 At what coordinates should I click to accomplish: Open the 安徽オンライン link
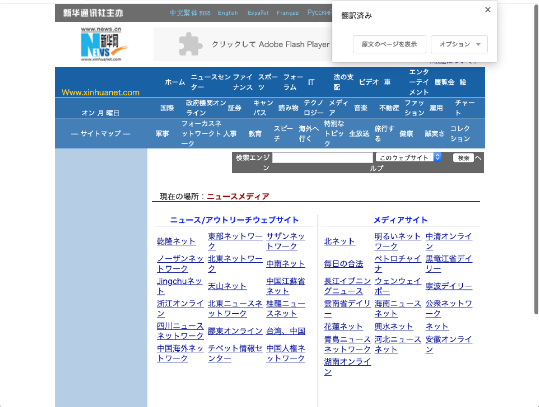pos(449,344)
